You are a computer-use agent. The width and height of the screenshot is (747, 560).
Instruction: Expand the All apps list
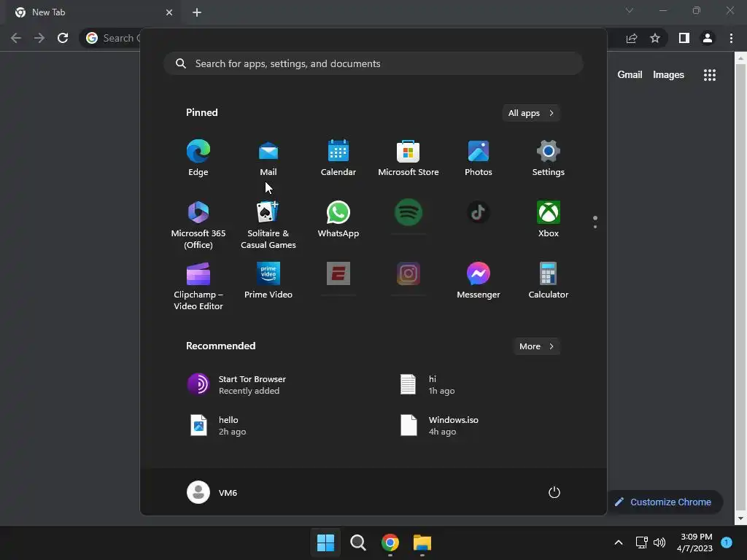(531, 113)
